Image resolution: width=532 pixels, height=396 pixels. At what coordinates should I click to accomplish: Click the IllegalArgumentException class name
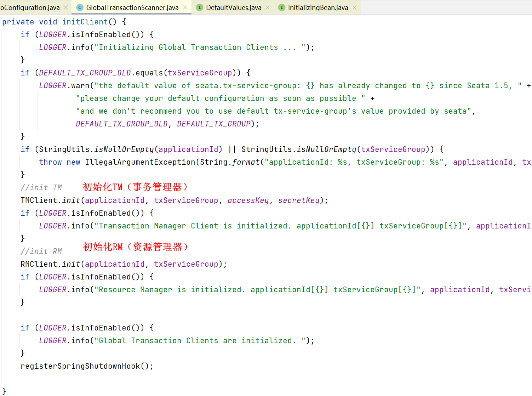[x=140, y=162]
